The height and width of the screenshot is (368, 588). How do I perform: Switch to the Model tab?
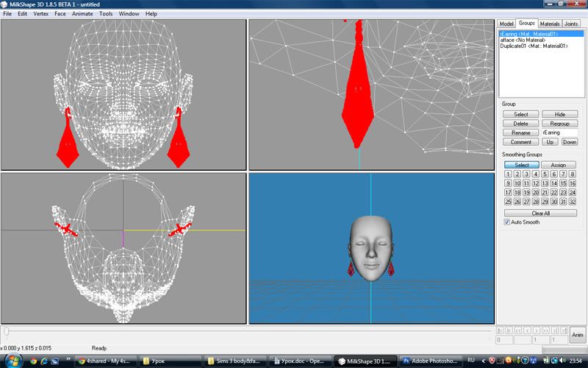pos(506,24)
